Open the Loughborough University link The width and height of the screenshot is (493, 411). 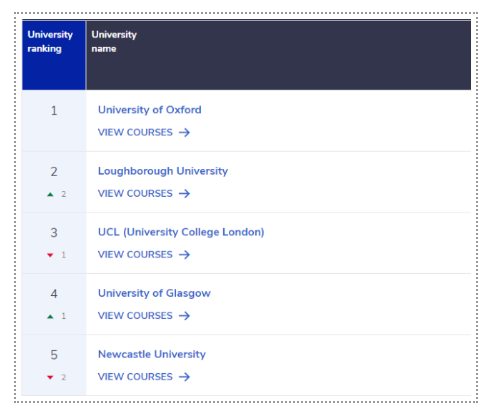tap(163, 171)
